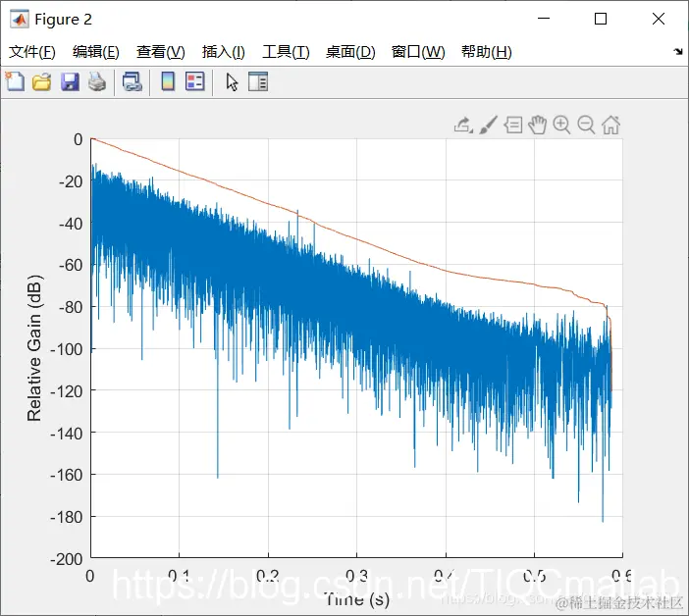Viewport: 689px width, 616px height.
Task: Activate the brush data tool
Action: tap(488, 126)
